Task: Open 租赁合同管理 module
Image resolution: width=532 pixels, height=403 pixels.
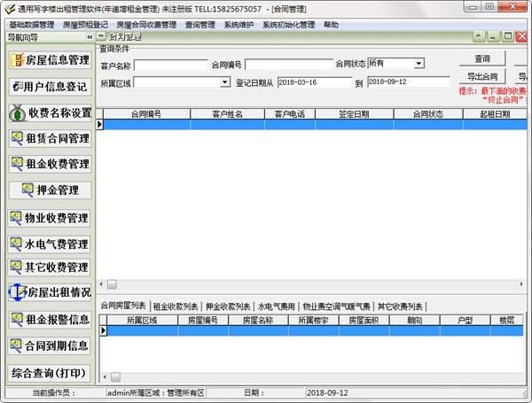Action: pos(50,138)
